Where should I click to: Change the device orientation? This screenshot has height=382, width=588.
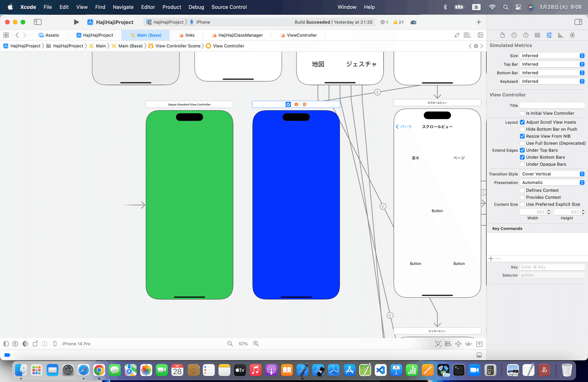click(x=35, y=344)
